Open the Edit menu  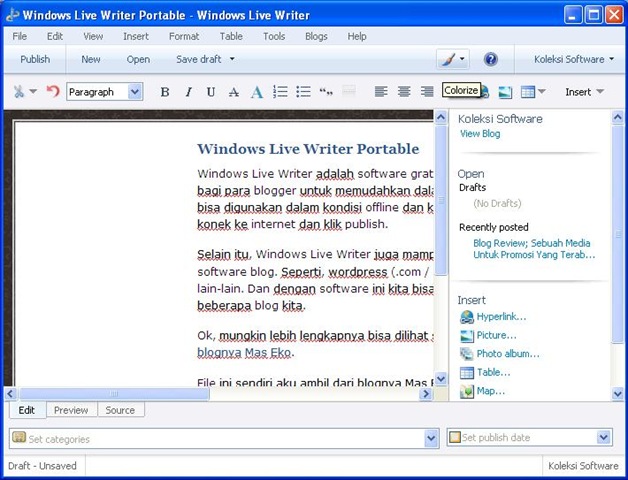pyautogui.click(x=54, y=36)
